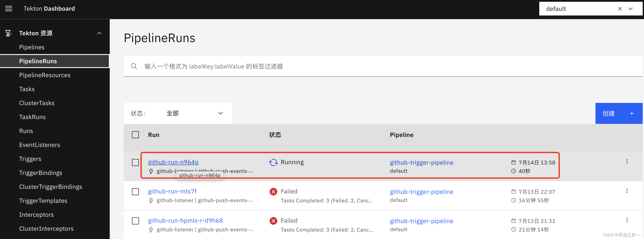This screenshot has height=239, width=644.
Task: Open the github-run-mts7f run link
Action: tap(172, 191)
